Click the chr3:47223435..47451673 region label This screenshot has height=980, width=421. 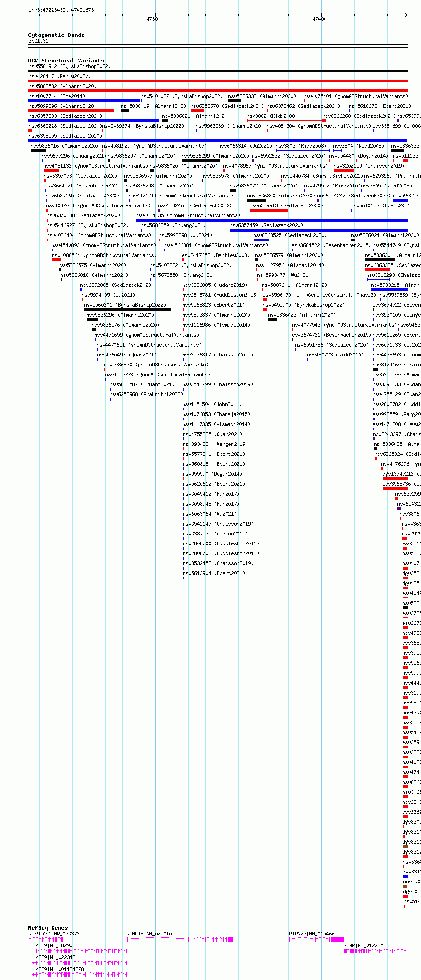pos(61,10)
